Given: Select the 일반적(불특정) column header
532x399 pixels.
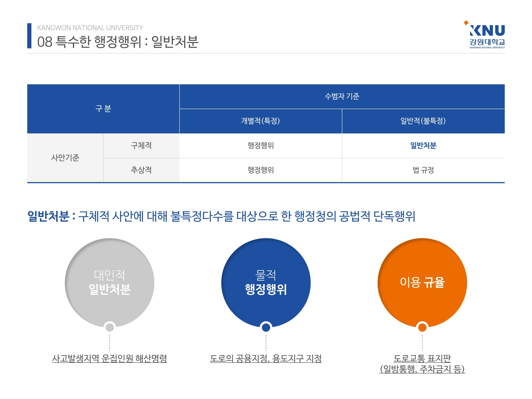Looking at the screenshot, I should click(423, 121).
